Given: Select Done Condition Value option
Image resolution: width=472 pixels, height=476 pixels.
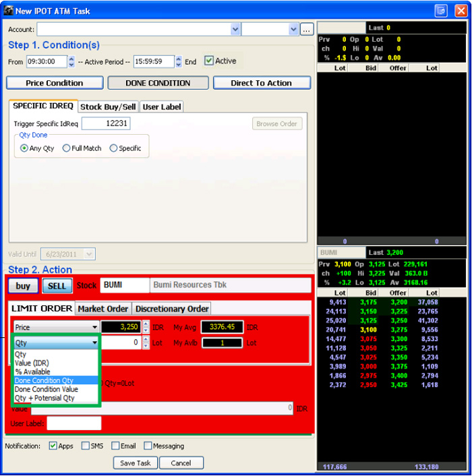Looking at the screenshot, I should (x=56, y=389).
